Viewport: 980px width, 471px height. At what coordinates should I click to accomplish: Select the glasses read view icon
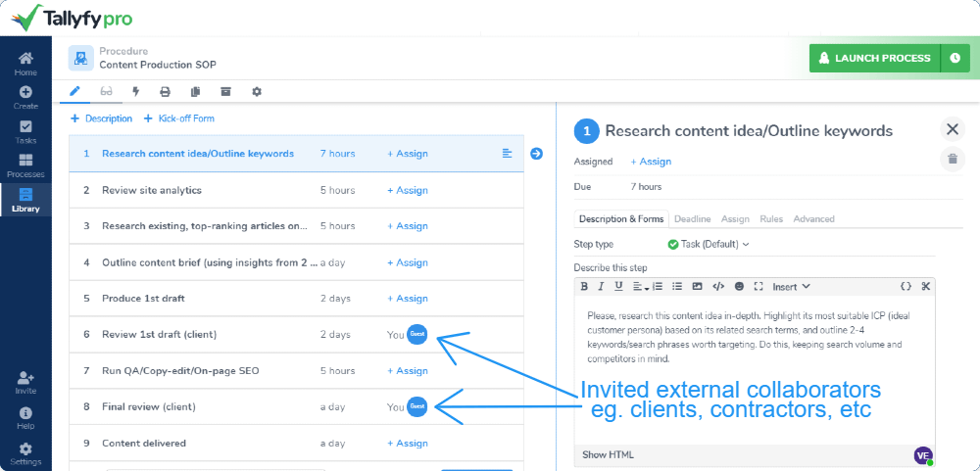(x=106, y=92)
